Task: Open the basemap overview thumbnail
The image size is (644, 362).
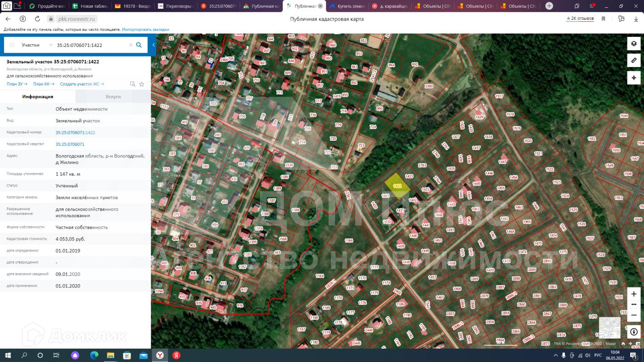Action: [609, 328]
